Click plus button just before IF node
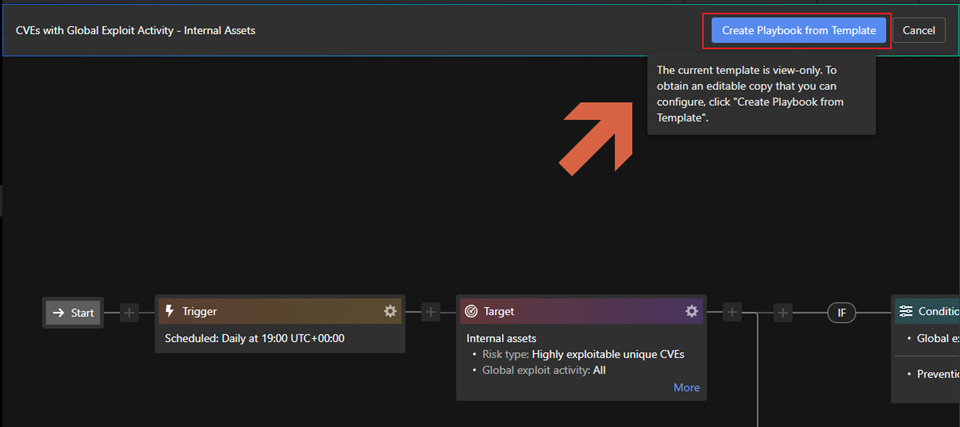This screenshot has width=960, height=427. 783,313
